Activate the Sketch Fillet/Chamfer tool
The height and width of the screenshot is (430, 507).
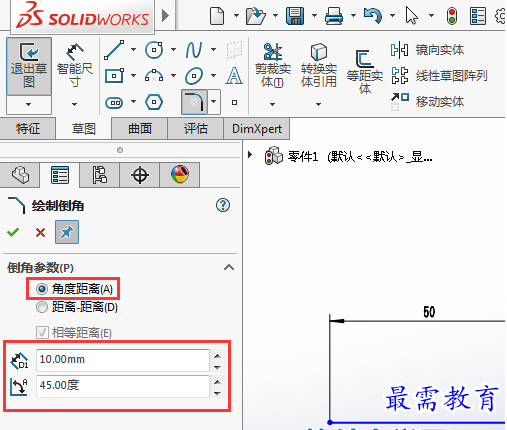[194, 102]
